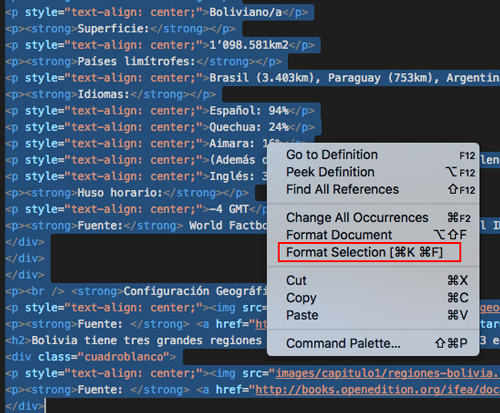Click the Países limítrofes: text

136,61
